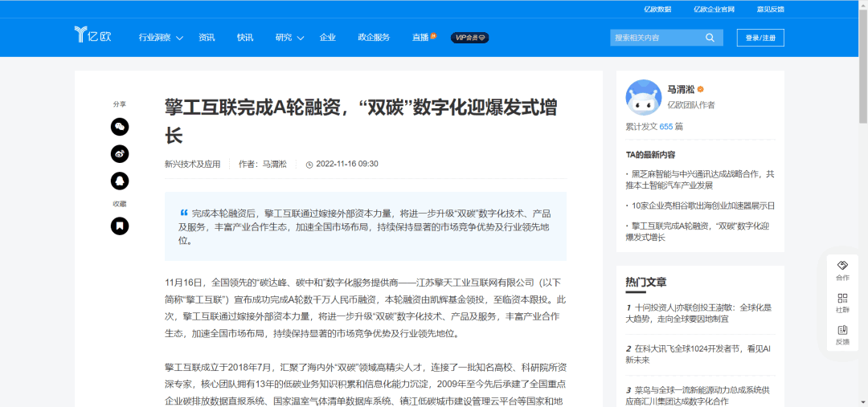Open article 10家企业亮相谷歌出海创业加速器展示日
The image size is (868, 407).
point(700,206)
